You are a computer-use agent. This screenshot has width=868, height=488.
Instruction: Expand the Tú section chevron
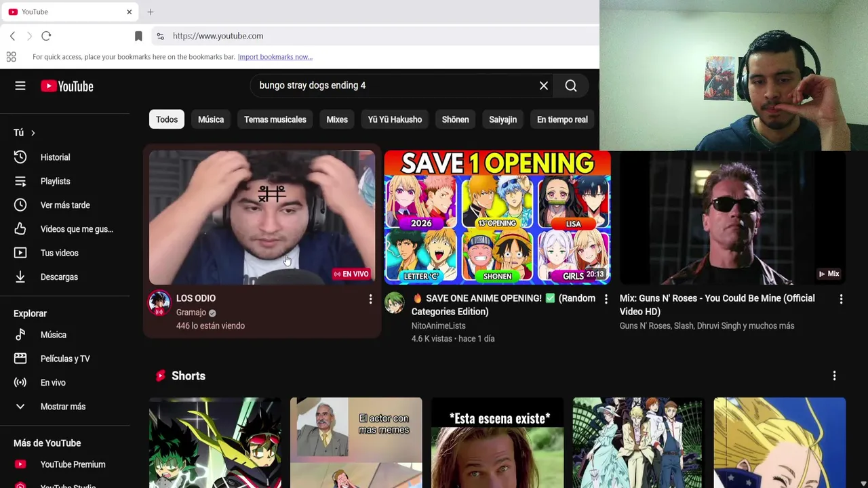coord(33,133)
